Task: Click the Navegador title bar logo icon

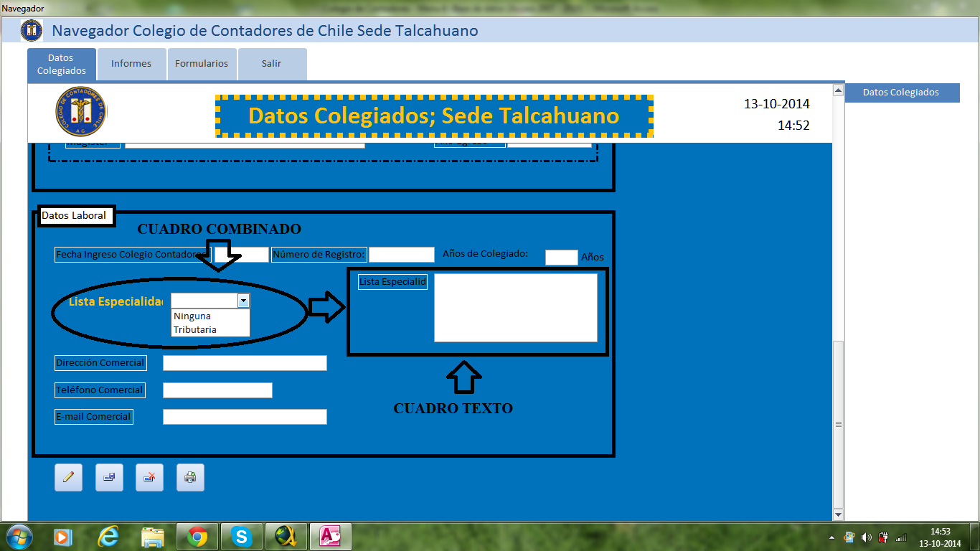Action: tap(31, 30)
